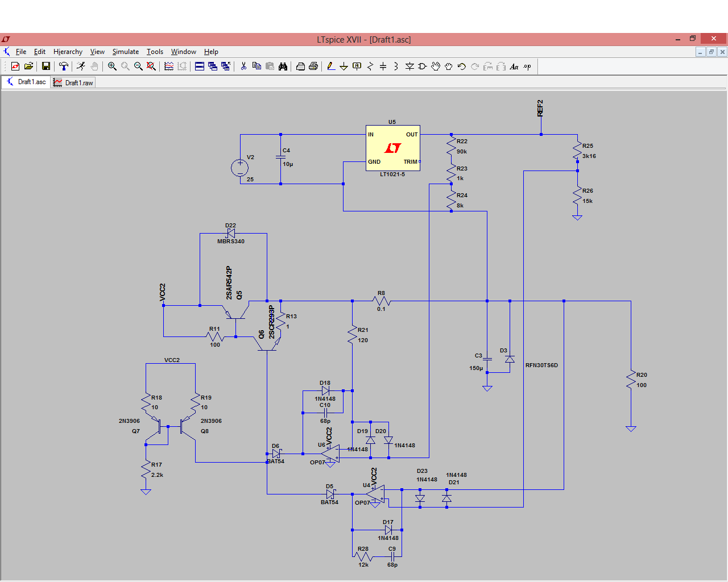Select the text tool Aa icon
728x582 pixels.
click(514, 66)
